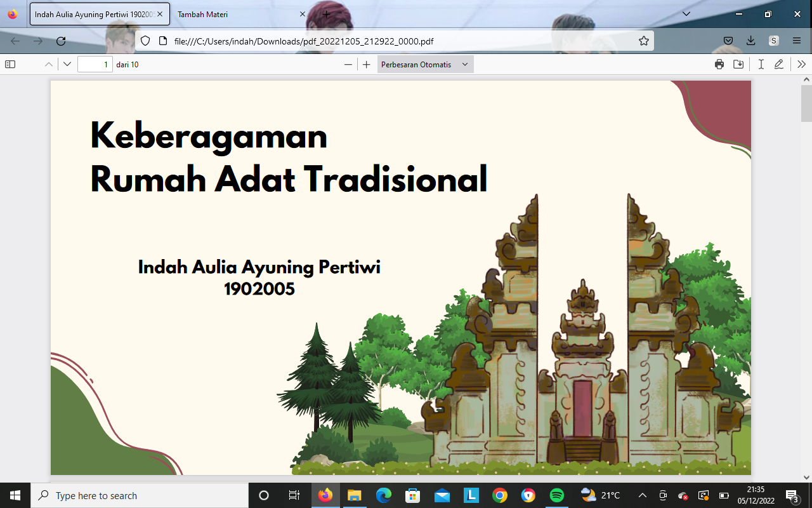Open a new browser tab

click(326, 14)
